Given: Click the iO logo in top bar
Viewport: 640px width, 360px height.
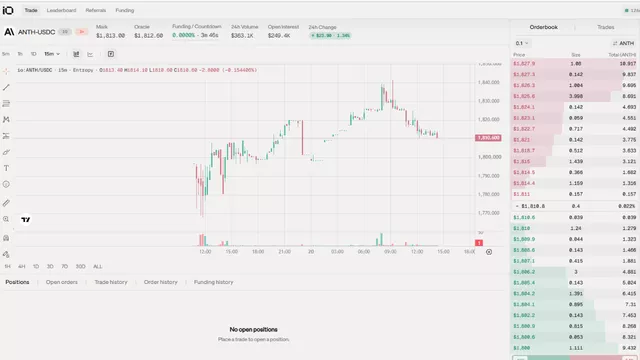Looking at the screenshot, I should (8, 10).
